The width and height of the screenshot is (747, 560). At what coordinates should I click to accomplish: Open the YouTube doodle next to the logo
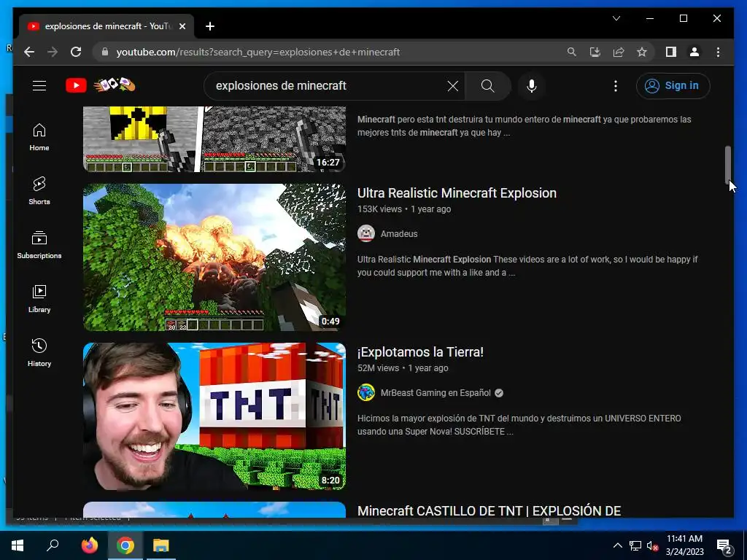pyautogui.click(x=115, y=85)
